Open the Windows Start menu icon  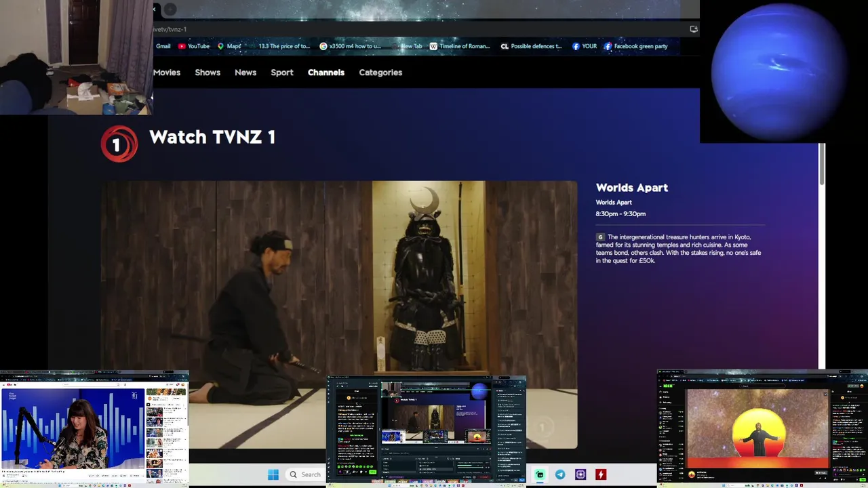pyautogui.click(x=273, y=474)
